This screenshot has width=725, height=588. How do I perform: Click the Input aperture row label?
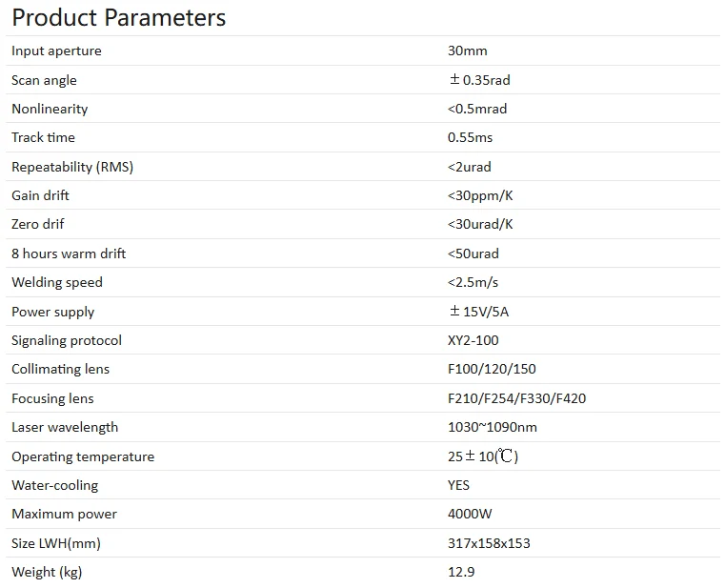(56, 51)
